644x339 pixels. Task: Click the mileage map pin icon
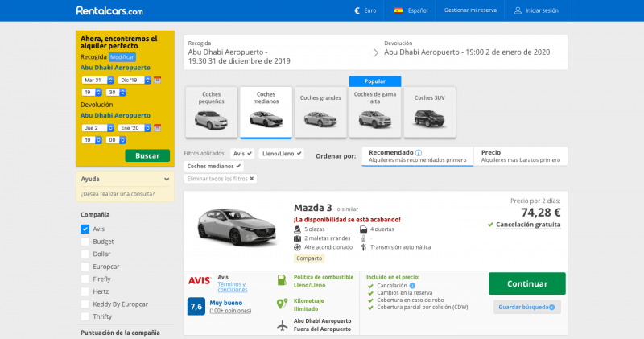(x=282, y=304)
